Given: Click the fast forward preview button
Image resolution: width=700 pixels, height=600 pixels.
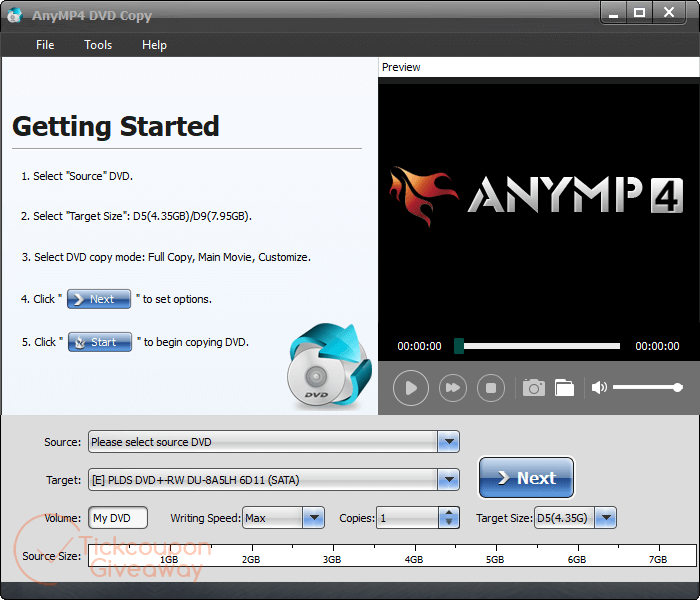Looking at the screenshot, I should pos(453,388).
